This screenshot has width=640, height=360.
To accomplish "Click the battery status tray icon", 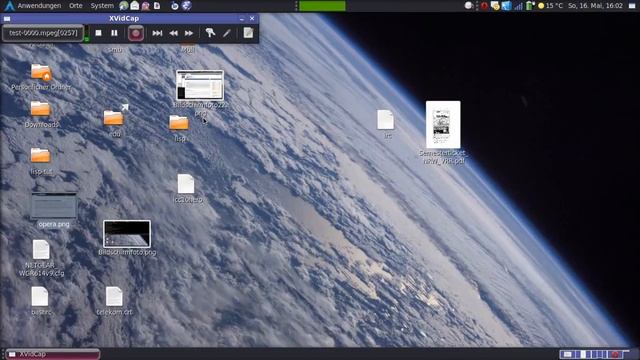I will tap(530, 6).
